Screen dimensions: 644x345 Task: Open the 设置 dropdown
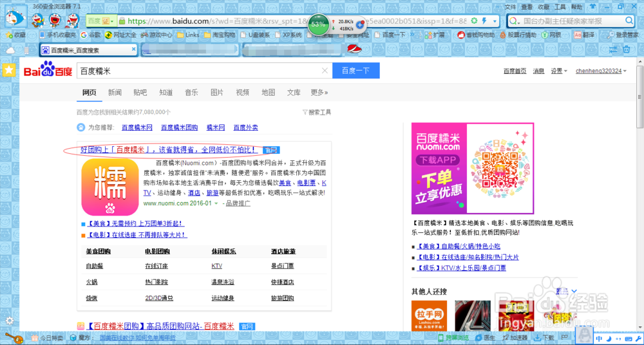click(x=559, y=71)
